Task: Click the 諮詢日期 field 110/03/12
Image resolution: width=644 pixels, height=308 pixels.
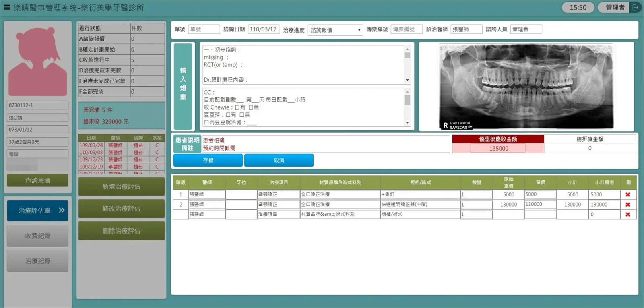Action: click(264, 29)
